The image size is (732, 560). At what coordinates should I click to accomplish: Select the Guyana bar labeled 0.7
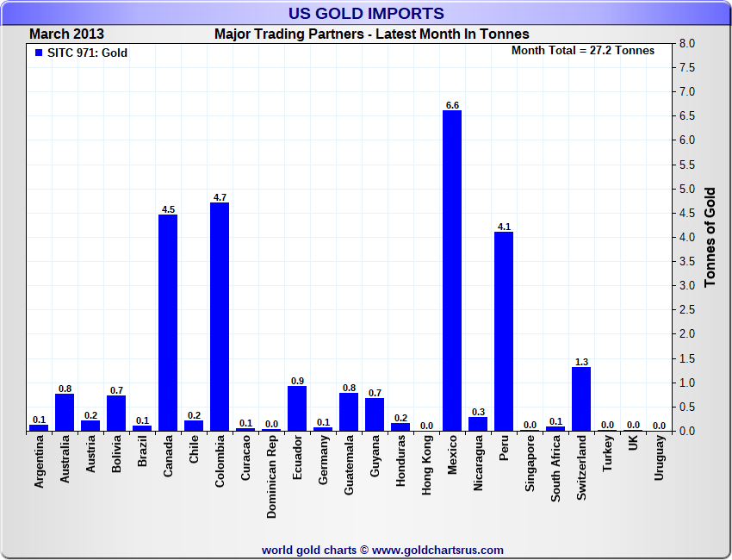375,414
